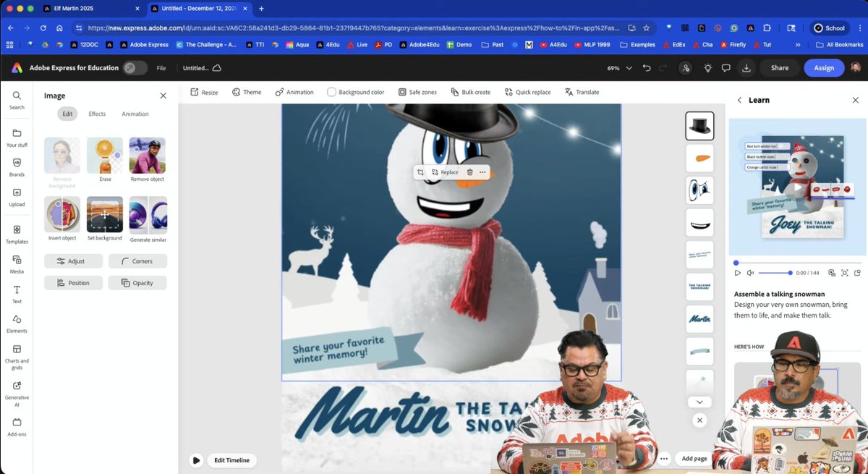Click the Position button

pos(73,283)
